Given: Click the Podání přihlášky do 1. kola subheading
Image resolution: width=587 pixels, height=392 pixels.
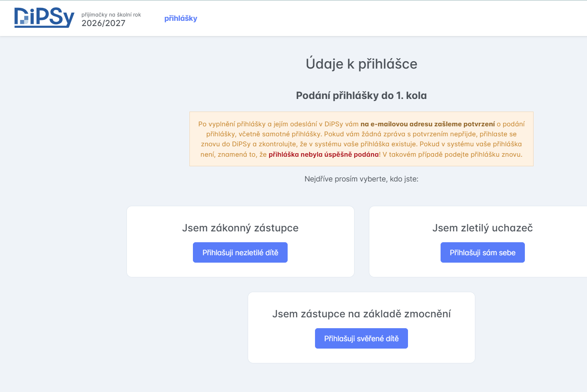Looking at the screenshot, I should [361, 96].
